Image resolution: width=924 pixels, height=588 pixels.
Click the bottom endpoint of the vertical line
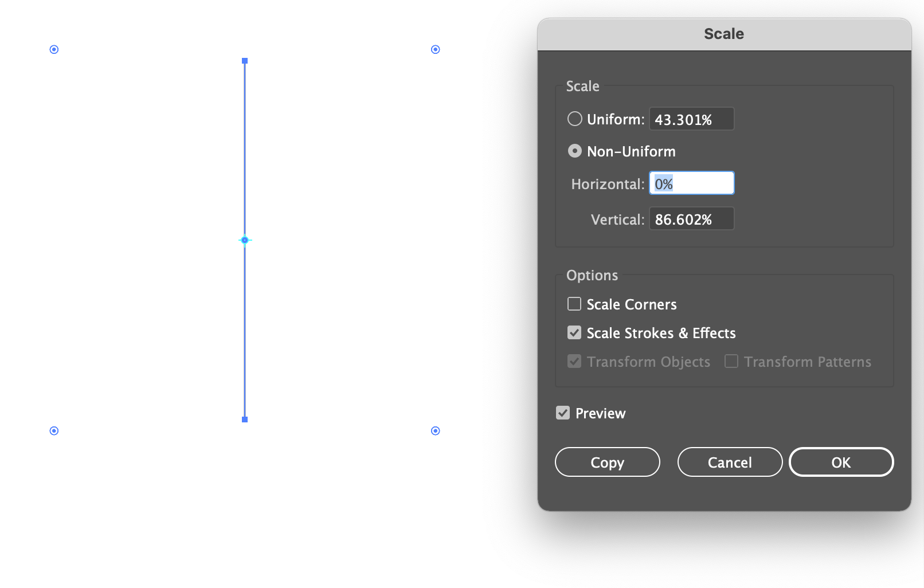tap(245, 420)
